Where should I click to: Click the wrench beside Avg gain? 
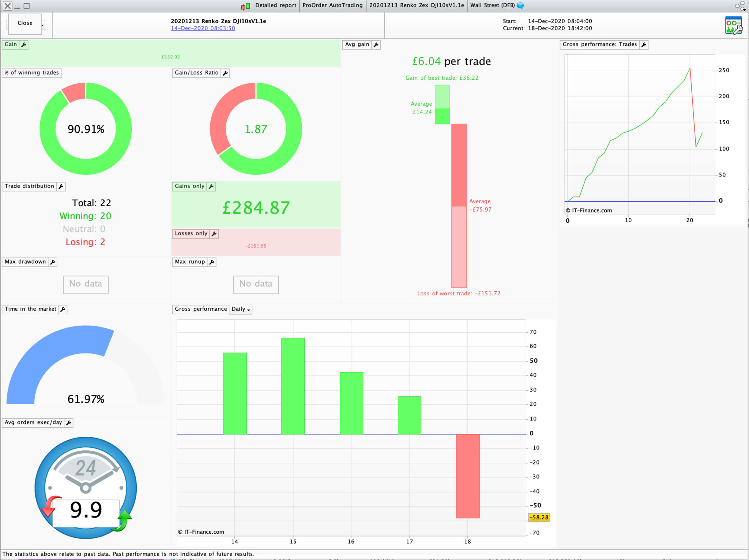click(x=376, y=45)
